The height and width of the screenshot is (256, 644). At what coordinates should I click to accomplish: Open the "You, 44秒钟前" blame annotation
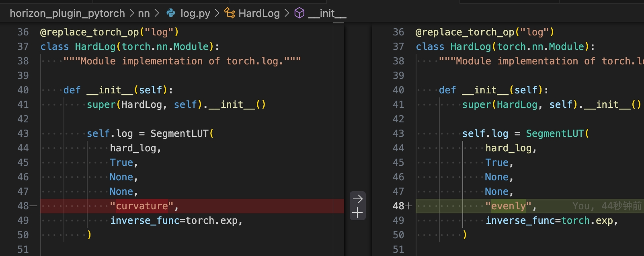coord(607,206)
